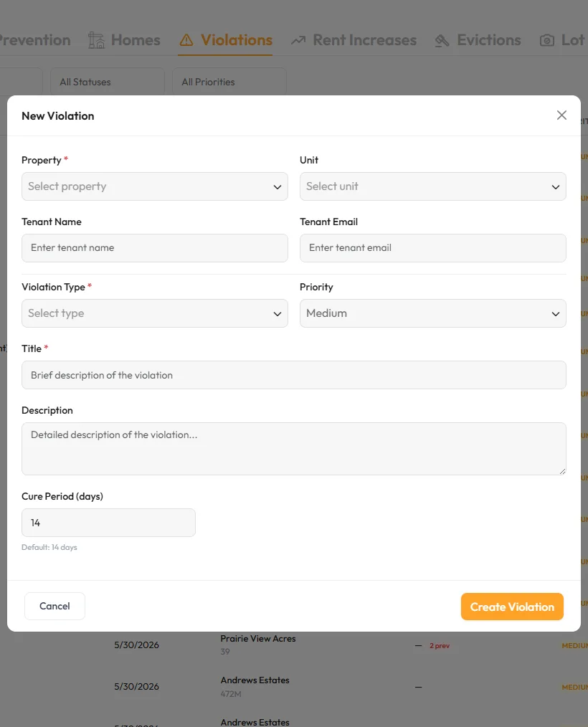Screen dimensions: 588x727
Task: Click the New Violation heading
Action: click(58, 116)
